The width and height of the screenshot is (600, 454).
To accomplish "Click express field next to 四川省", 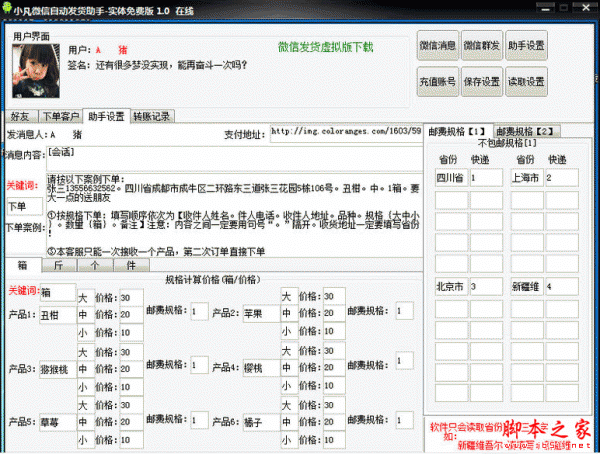I will point(486,178).
